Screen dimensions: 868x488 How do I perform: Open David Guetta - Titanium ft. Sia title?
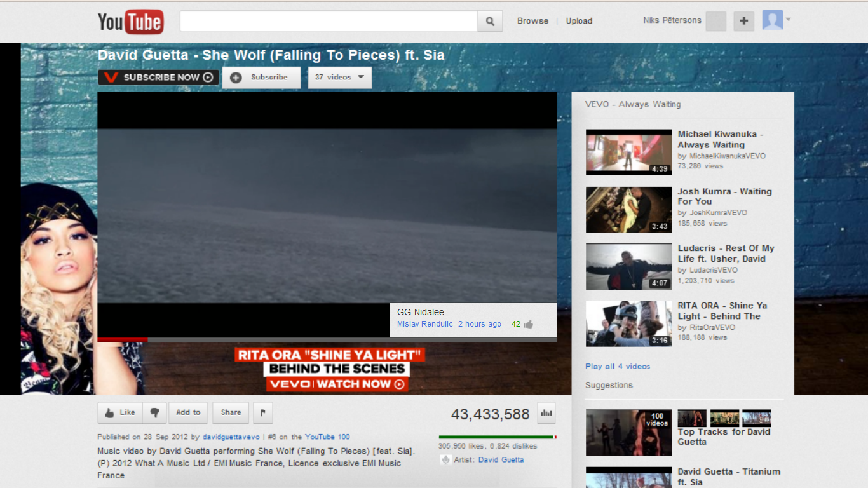pos(729,477)
